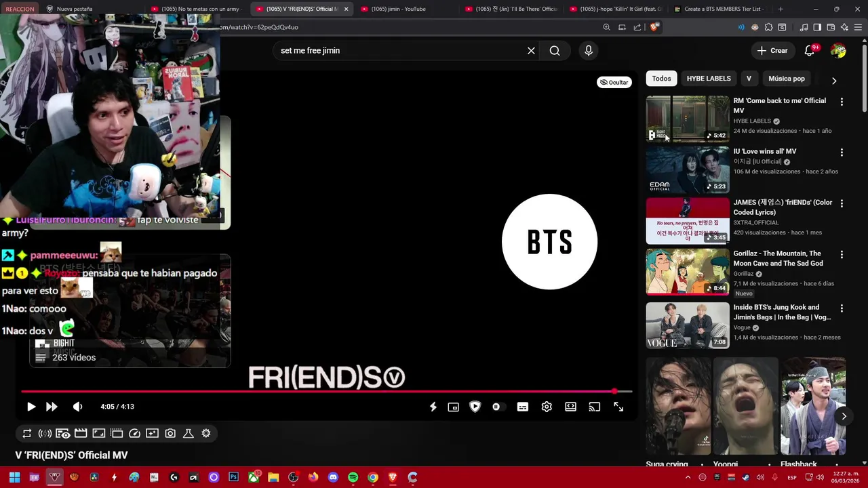
Task: Show more filter chips with arrow
Action: coord(834,80)
